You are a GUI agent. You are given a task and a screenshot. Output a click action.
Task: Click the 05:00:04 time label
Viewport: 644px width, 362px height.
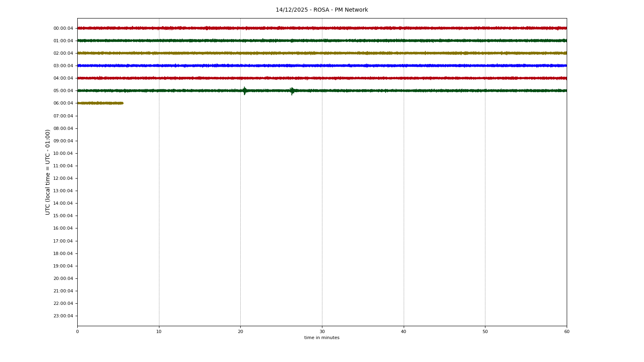pos(63,91)
